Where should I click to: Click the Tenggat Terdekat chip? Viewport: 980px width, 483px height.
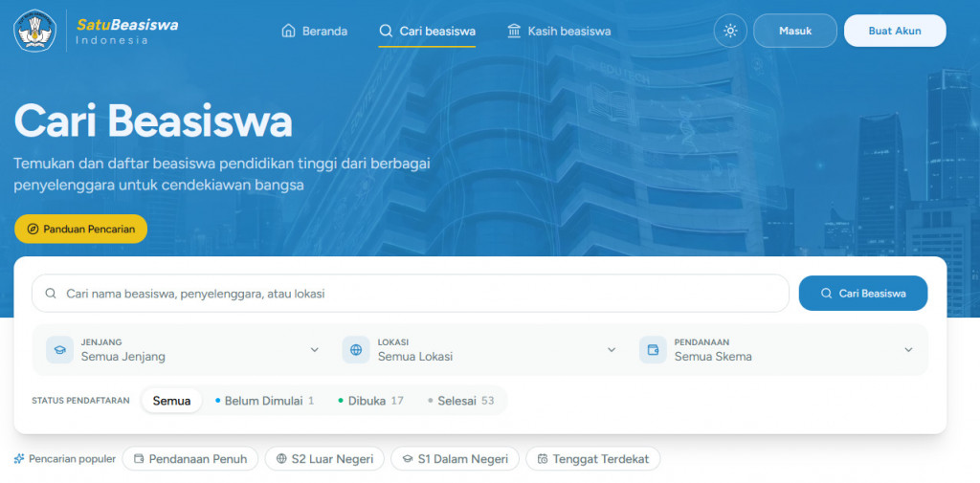pos(592,459)
